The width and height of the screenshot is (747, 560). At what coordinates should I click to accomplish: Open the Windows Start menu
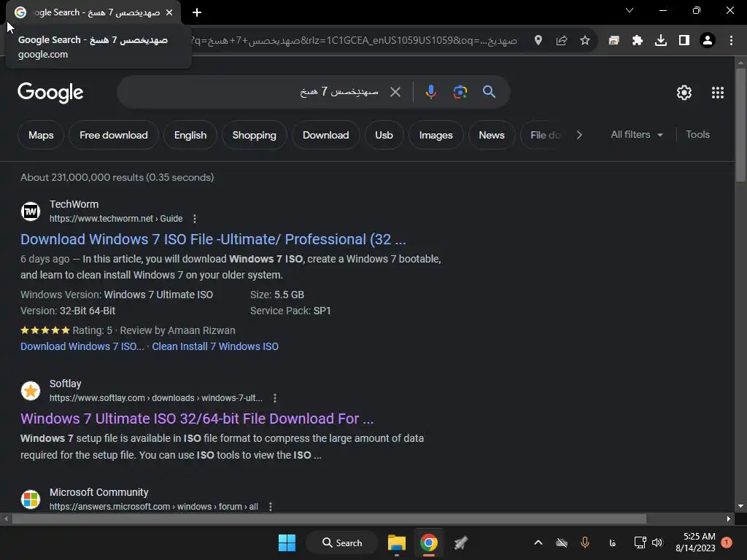[287, 542]
